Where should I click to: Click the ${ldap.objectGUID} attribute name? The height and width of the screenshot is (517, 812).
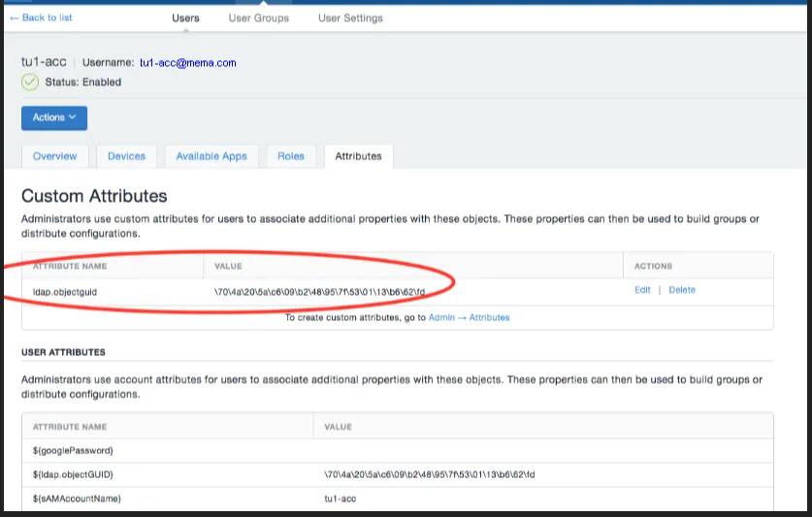click(73, 474)
